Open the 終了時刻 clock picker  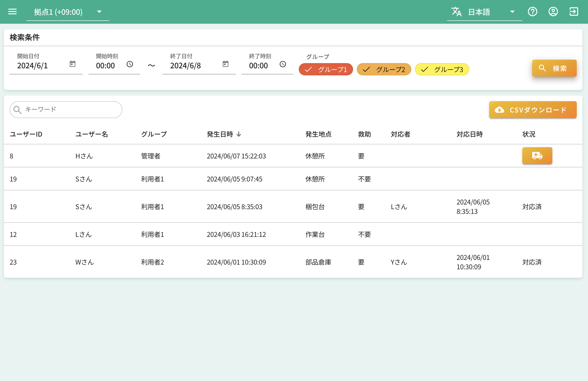[283, 65]
